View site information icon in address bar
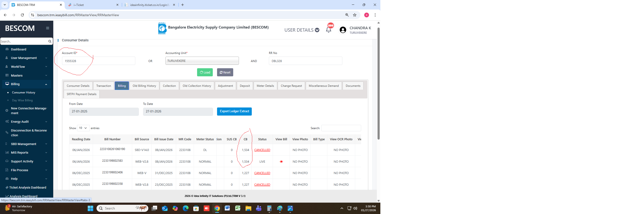This screenshot has width=644, height=214. 33,15
